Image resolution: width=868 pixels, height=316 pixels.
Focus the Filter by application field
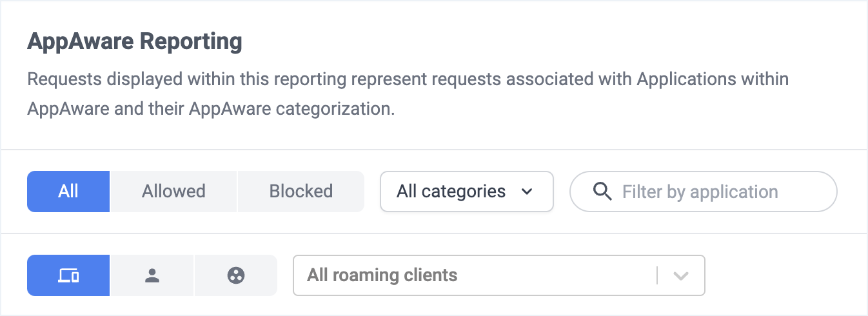704,192
